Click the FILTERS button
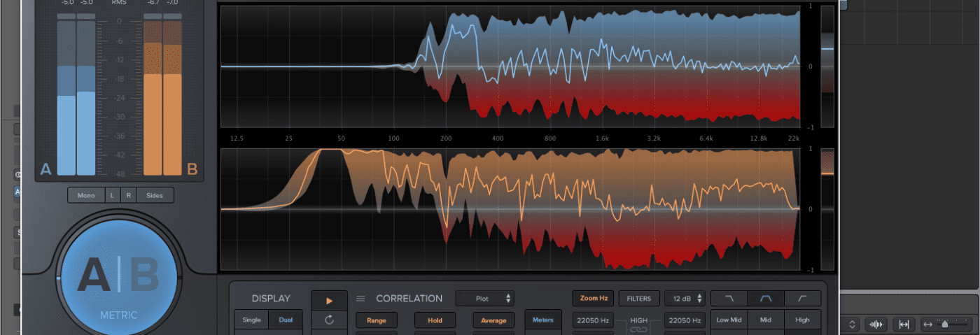The height and width of the screenshot is (335, 980). (x=638, y=299)
